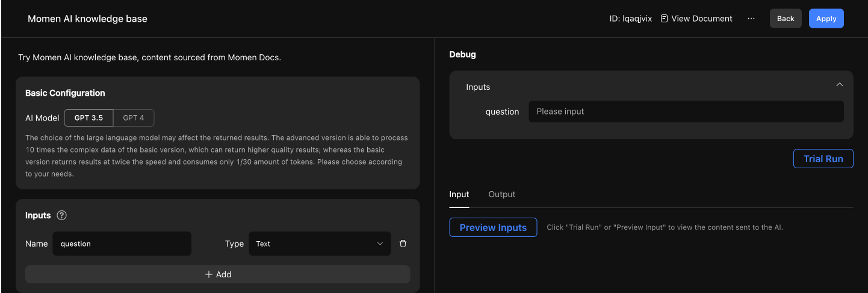Focus the question 'Please input' debug field
The width and height of the screenshot is (868, 293).
[x=686, y=112]
